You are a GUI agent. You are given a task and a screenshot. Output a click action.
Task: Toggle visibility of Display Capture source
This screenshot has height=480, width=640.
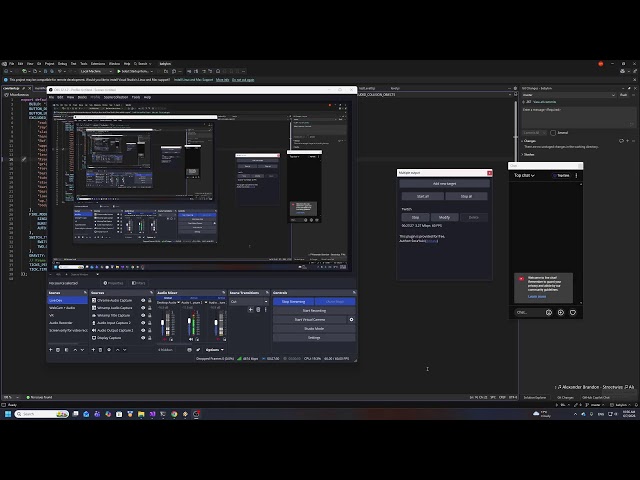point(143,338)
